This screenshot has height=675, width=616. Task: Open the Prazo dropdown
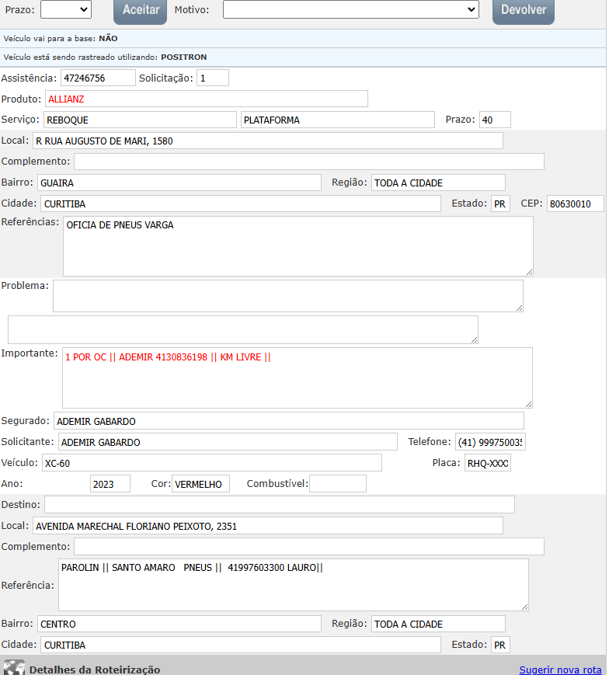pyautogui.click(x=65, y=9)
